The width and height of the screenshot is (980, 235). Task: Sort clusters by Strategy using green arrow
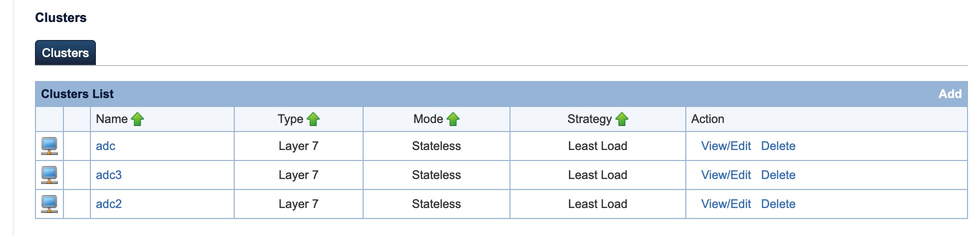[x=622, y=119]
